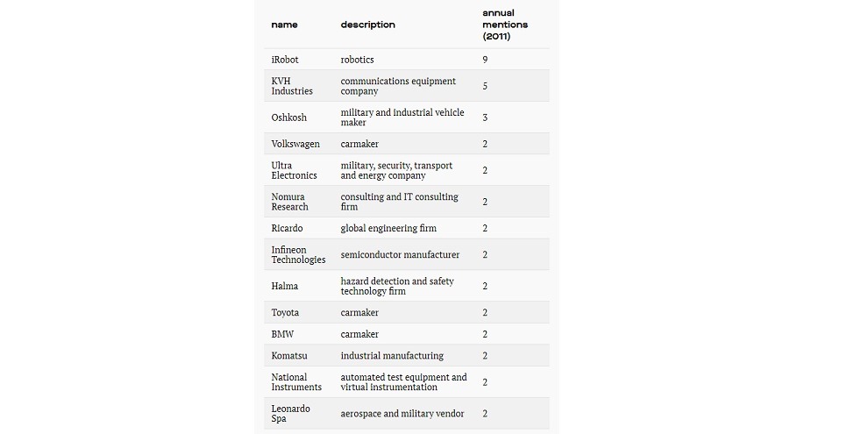Viewport: 868px width, 434px height.
Task: Select the KVH Industries name cell
Action: pos(292,86)
